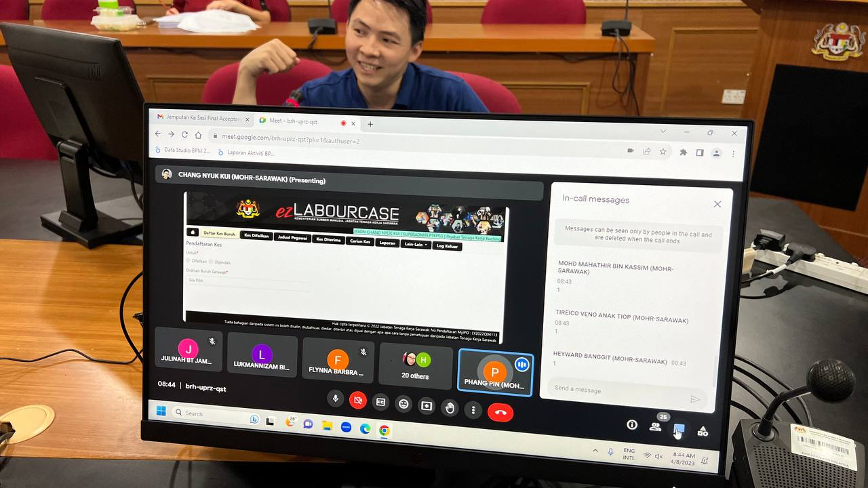The image size is (868, 488).
Task: Click the red Leave call button
Action: [500, 411]
